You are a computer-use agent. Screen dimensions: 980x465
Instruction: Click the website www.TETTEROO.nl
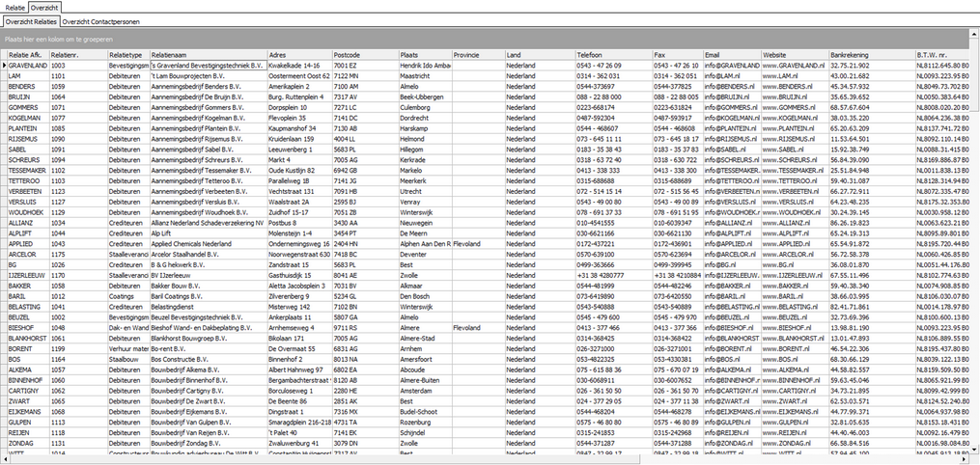tap(795, 181)
